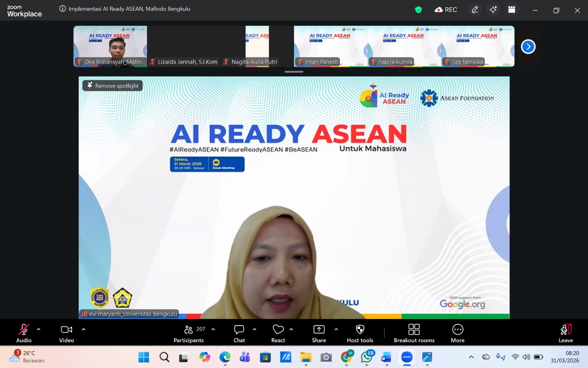
Task: Open the Participants panel
Action: click(189, 333)
